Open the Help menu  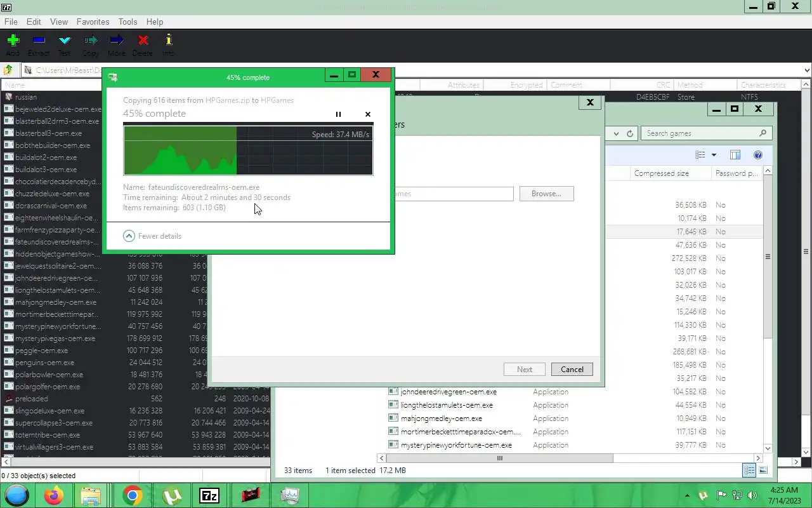pos(155,22)
